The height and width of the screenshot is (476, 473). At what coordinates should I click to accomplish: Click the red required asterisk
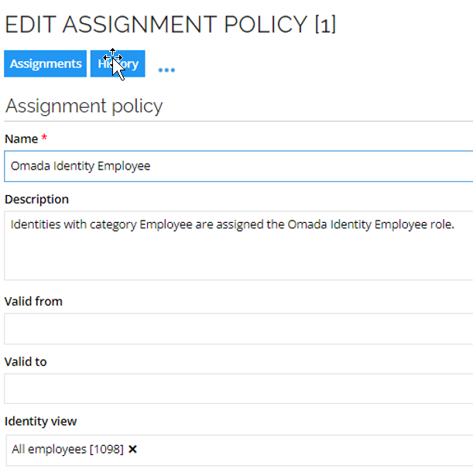(44, 137)
